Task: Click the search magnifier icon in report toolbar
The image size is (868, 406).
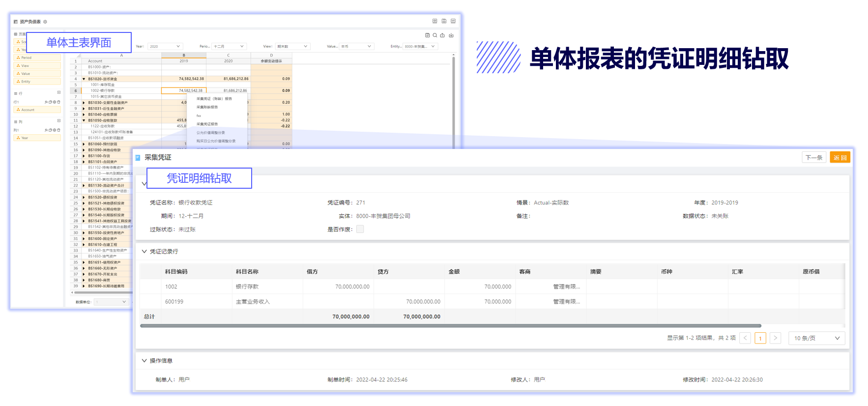Action: [x=435, y=35]
